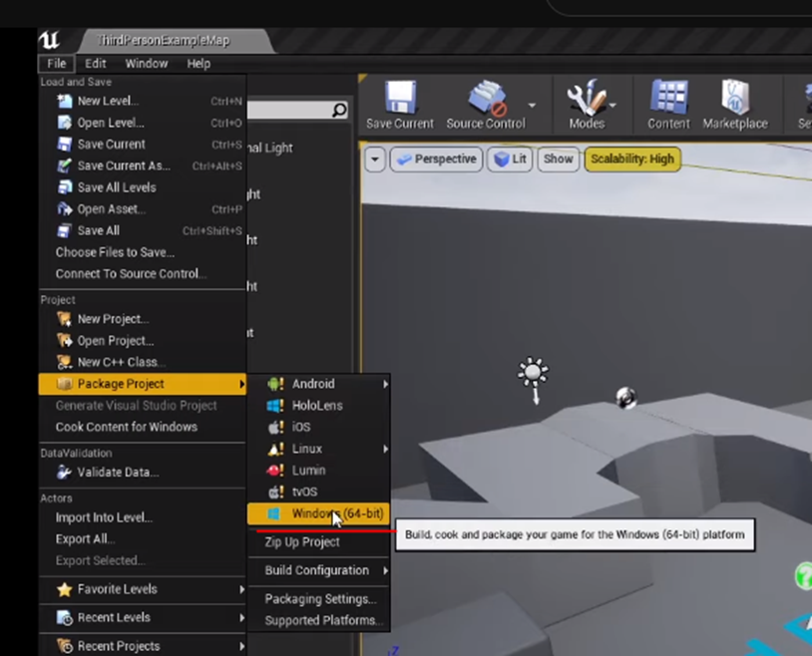The height and width of the screenshot is (656, 812).
Task: Select iOS packaging target
Action: pos(318,427)
